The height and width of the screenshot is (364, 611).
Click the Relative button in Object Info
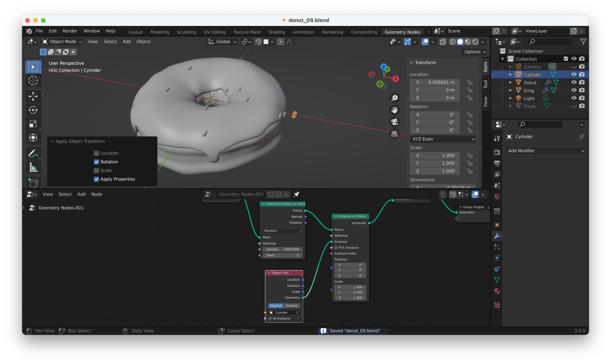coord(292,306)
